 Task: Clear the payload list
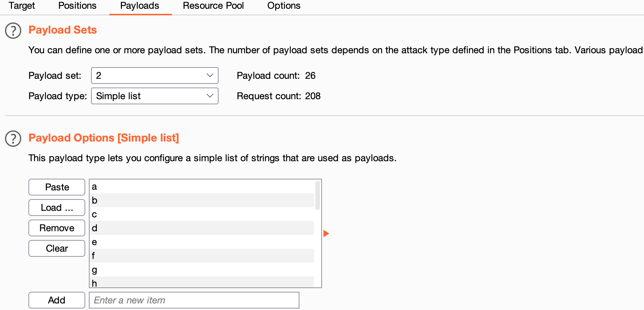coord(57,248)
